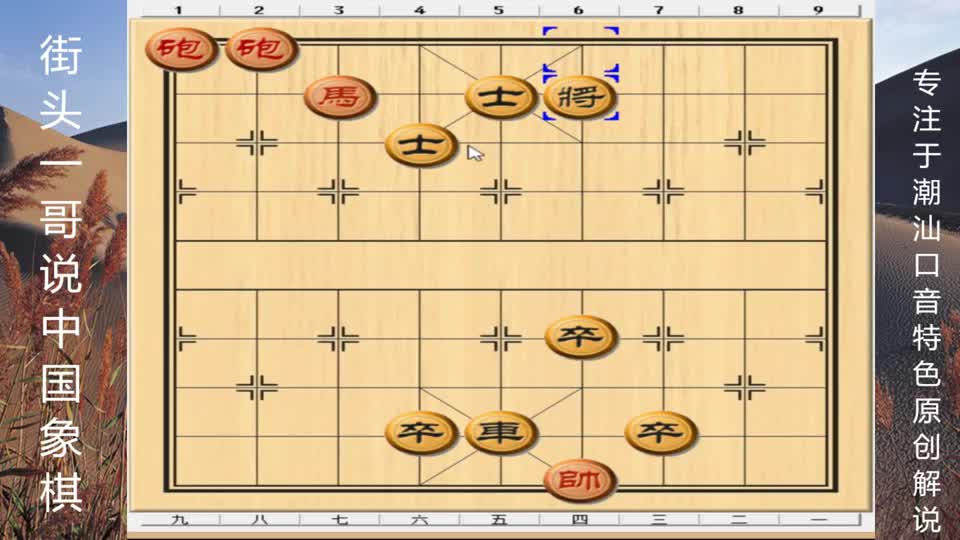This screenshot has height=540, width=960.
Task: Pick the black chariot 車 piece
Action: pyautogui.click(x=501, y=433)
